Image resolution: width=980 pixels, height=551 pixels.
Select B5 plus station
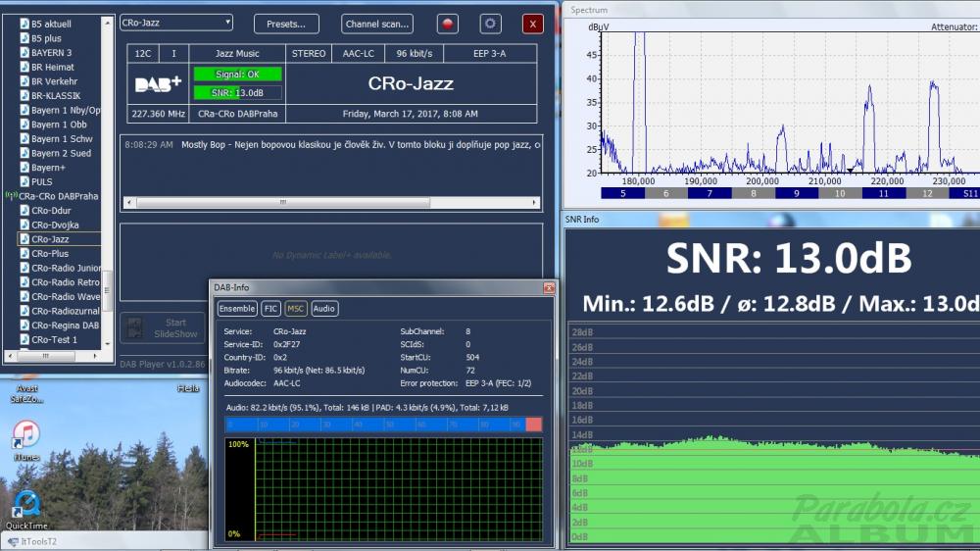46,38
